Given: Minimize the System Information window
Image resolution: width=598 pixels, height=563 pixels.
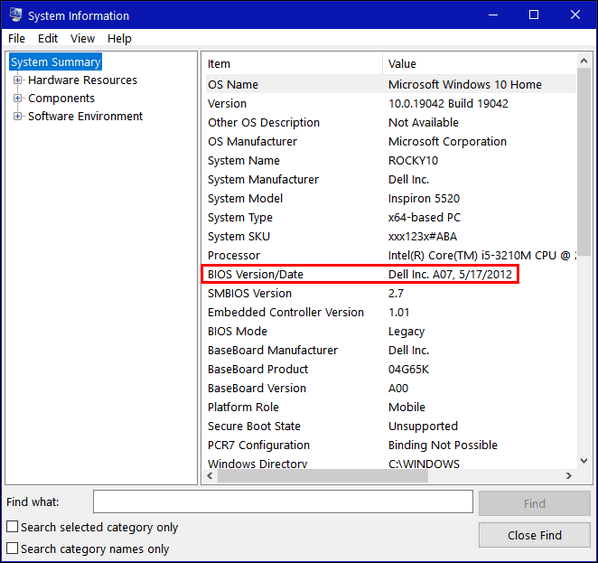Looking at the screenshot, I should (x=493, y=15).
